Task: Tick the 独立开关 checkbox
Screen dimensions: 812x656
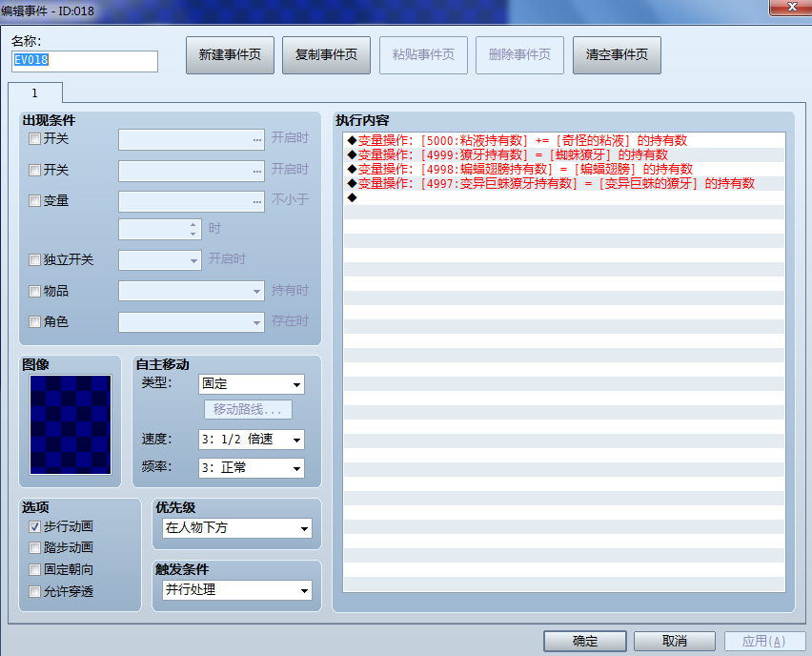Action: [34, 259]
